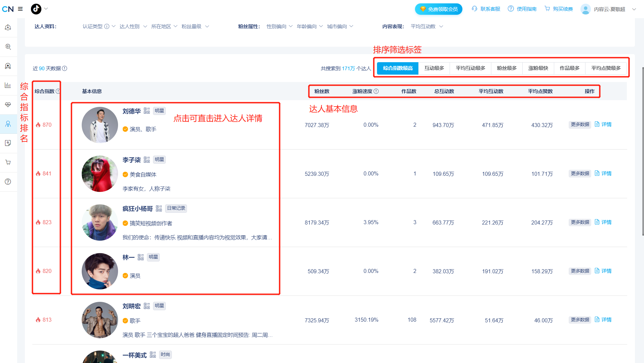Open the 李子柒 avatar thumbnail
Image resolution: width=644 pixels, height=363 pixels.
pos(100,174)
